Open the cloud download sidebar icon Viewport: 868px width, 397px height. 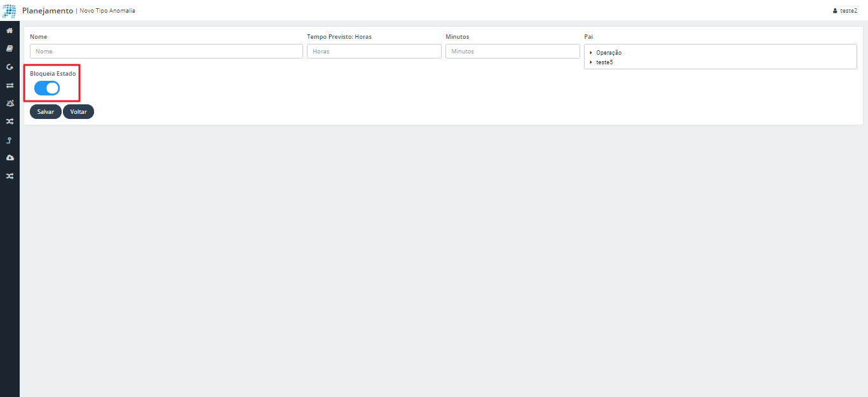[x=10, y=158]
